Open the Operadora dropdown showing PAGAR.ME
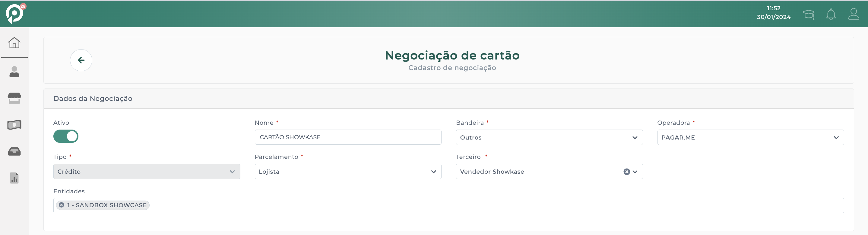Image resolution: width=868 pixels, height=235 pixels. (x=750, y=137)
